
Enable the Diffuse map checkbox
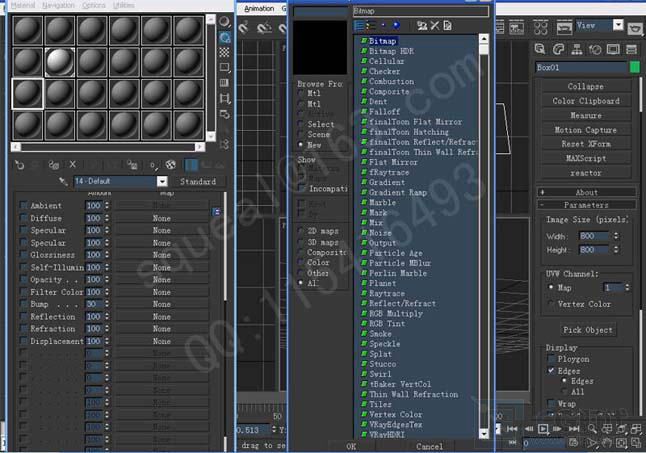point(23,217)
